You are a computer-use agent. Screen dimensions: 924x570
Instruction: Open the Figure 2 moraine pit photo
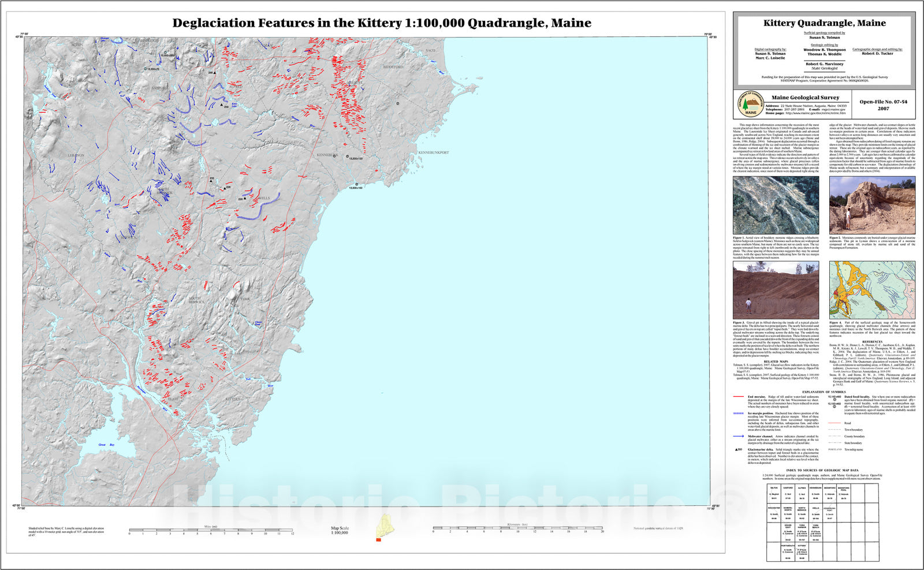pos(872,205)
